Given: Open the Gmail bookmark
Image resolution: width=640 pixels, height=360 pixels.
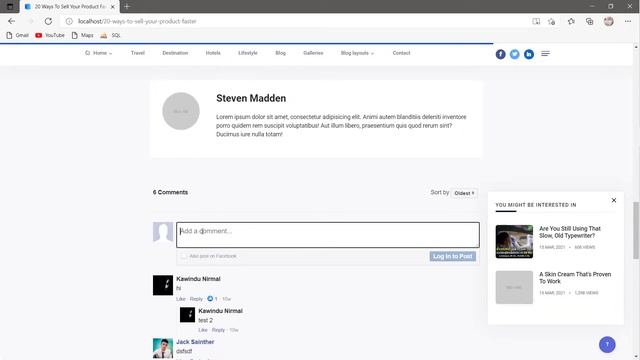Looking at the screenshot, I should (x=18, y=36).
